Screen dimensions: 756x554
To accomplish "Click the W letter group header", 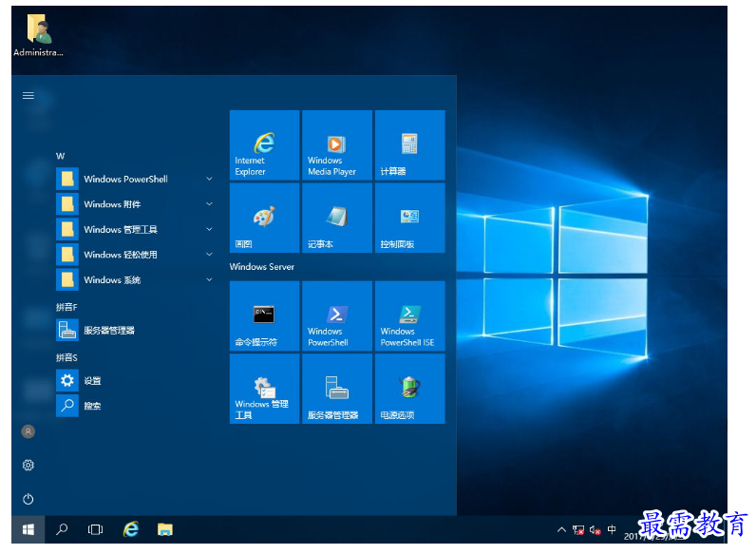I will click(60, 156).
